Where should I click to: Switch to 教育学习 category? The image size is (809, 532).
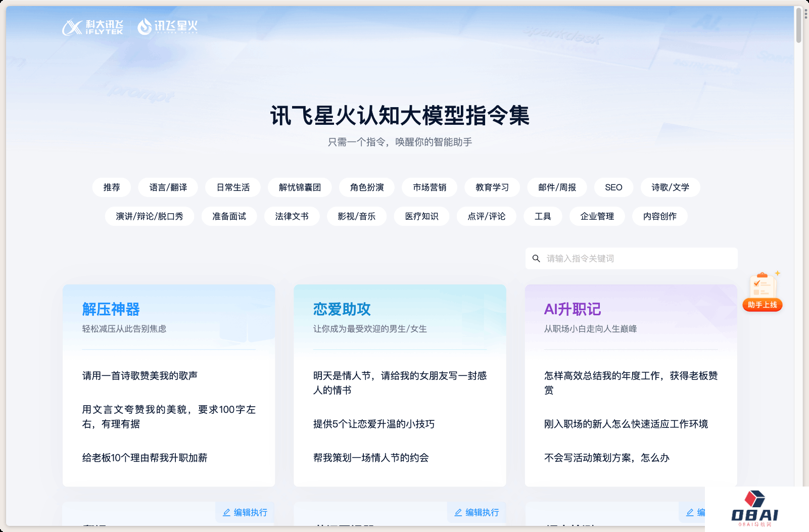pos(492,187)
